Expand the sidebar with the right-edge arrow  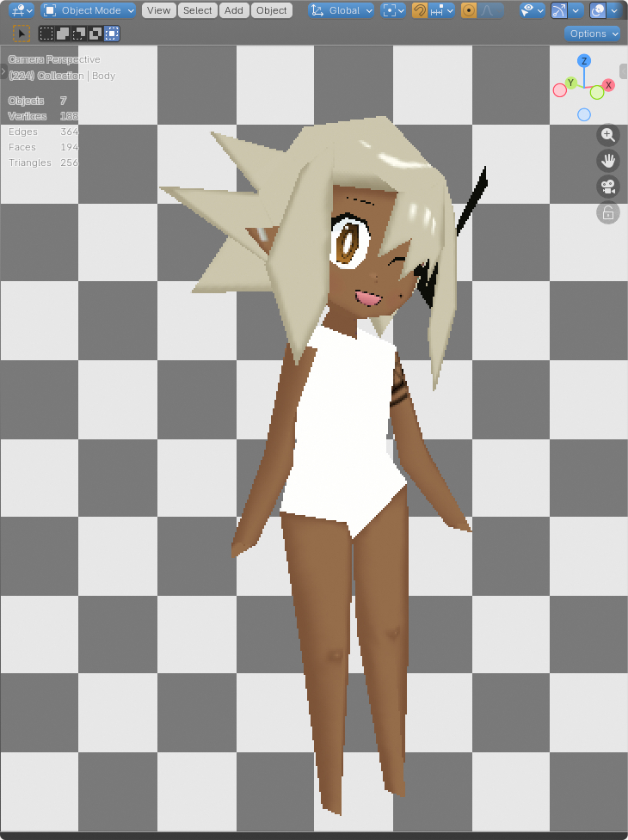click(623, 71)
